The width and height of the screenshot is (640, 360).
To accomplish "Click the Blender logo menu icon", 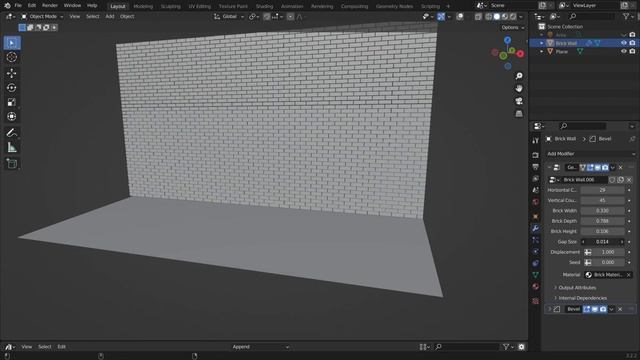I will pyautogui.click(x=7, y=6).
